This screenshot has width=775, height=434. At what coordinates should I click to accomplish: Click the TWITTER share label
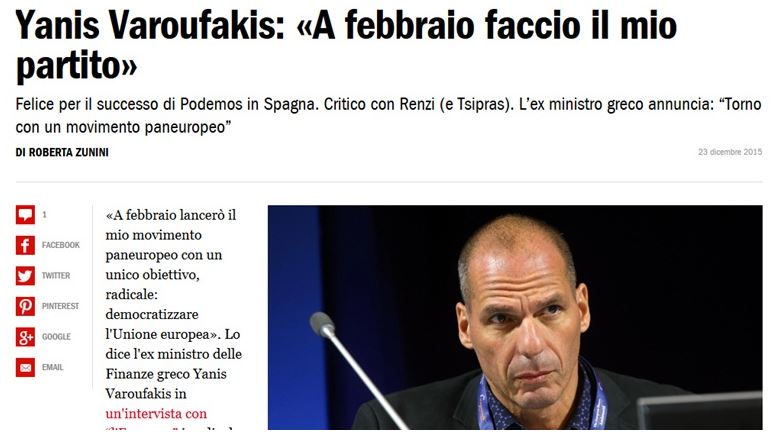[x=56, y=276]
